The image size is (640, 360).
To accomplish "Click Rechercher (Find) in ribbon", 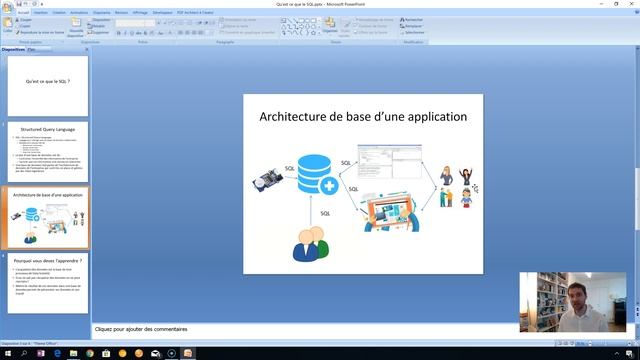I will [411, 20].
